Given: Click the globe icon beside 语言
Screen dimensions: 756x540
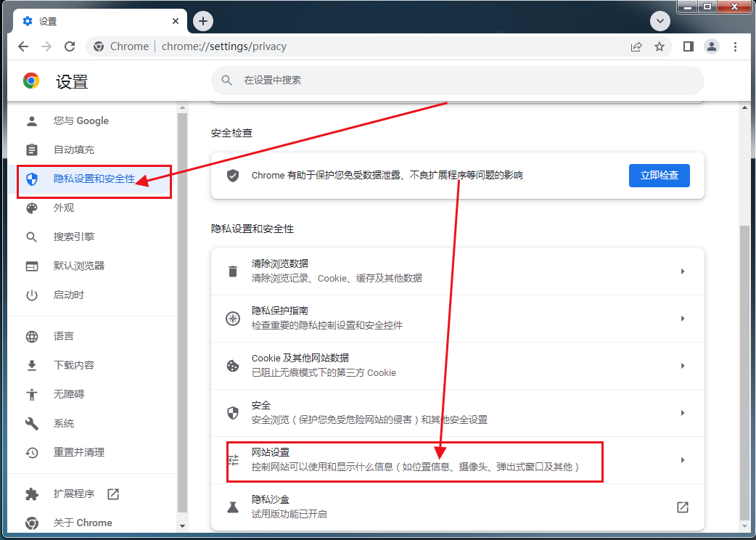Looking at the screenshot, I should tap(32, 337).
